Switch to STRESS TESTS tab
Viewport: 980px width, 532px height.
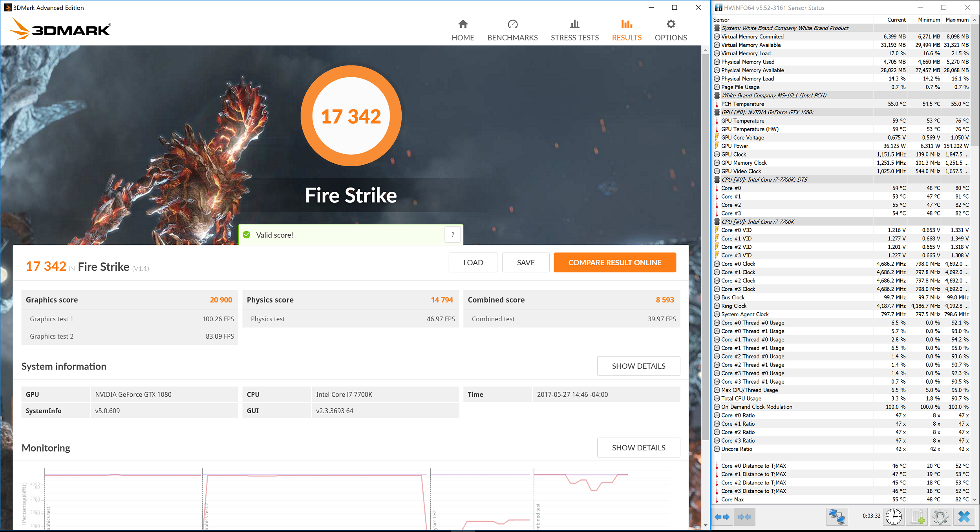click(x=574, y=31)
